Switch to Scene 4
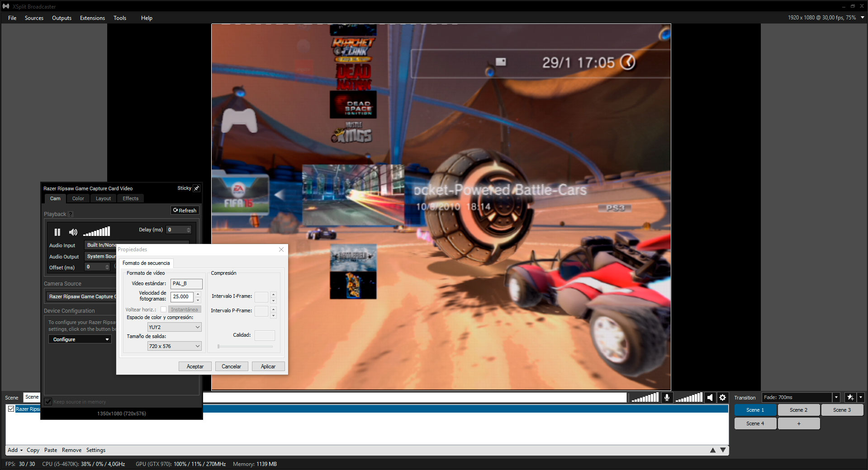 [x=755, y=423]
